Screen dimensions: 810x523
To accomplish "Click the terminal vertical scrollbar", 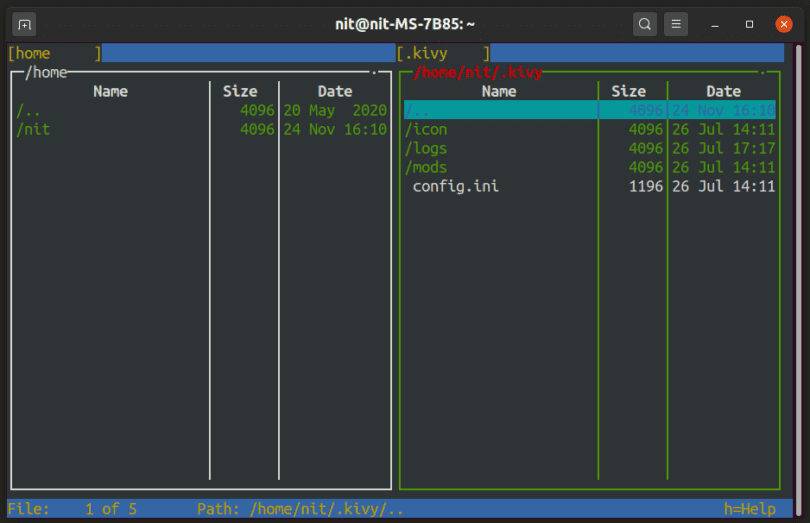I will (x=799, y=279).
